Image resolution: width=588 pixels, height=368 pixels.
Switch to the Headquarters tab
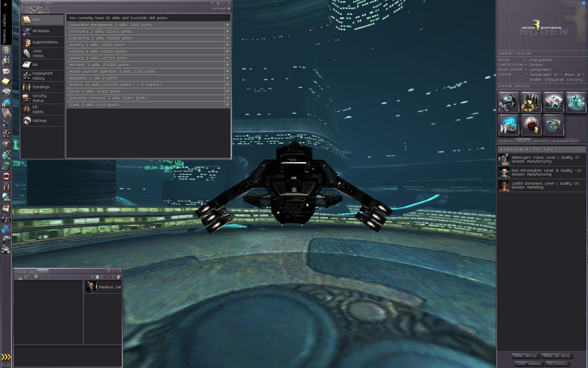click(x=564, y=141)
